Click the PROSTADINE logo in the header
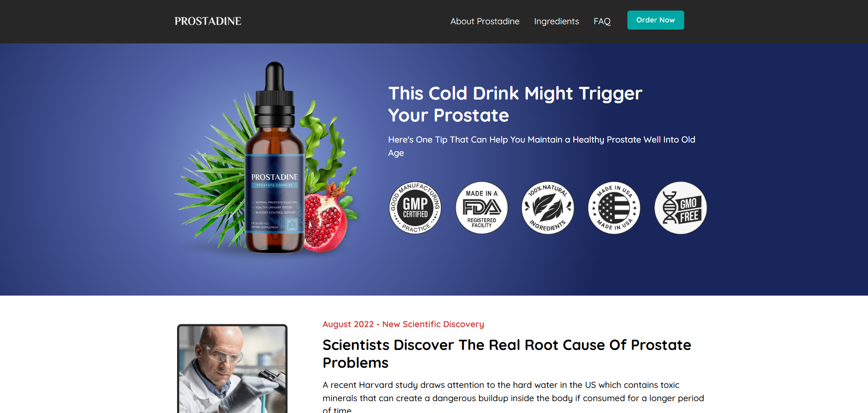 click(x=208, y=21)
